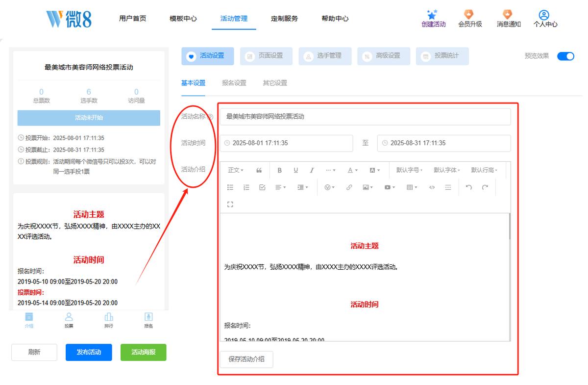Insert a blockquote in the editor
The height and width of the screenshot is (385, 588).
coord(259,170)
